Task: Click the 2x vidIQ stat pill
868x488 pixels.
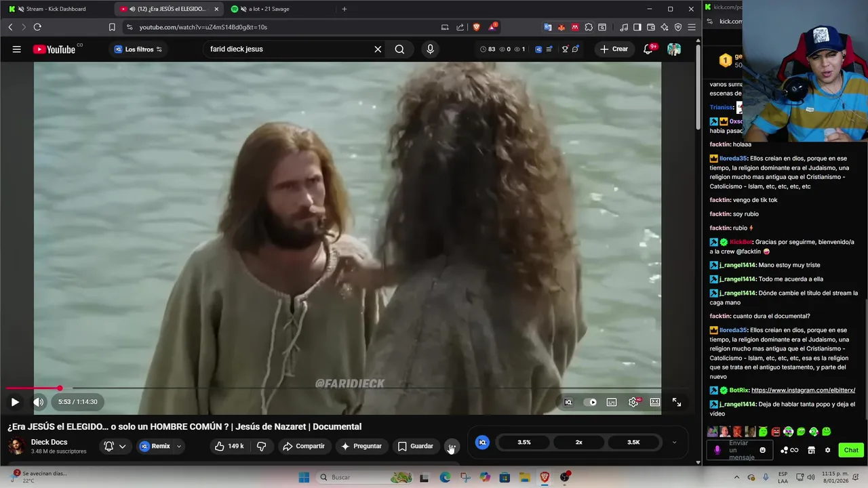Action: pos(579,442)
